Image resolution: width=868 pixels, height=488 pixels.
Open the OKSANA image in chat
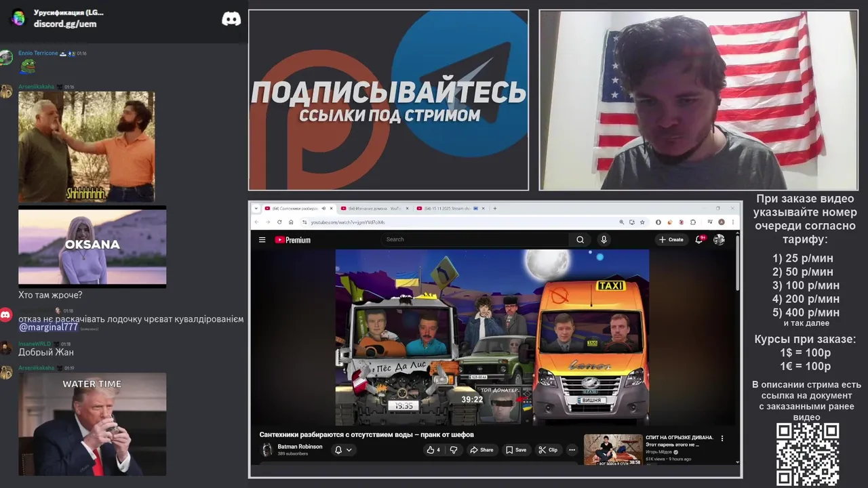click(92, 247)
